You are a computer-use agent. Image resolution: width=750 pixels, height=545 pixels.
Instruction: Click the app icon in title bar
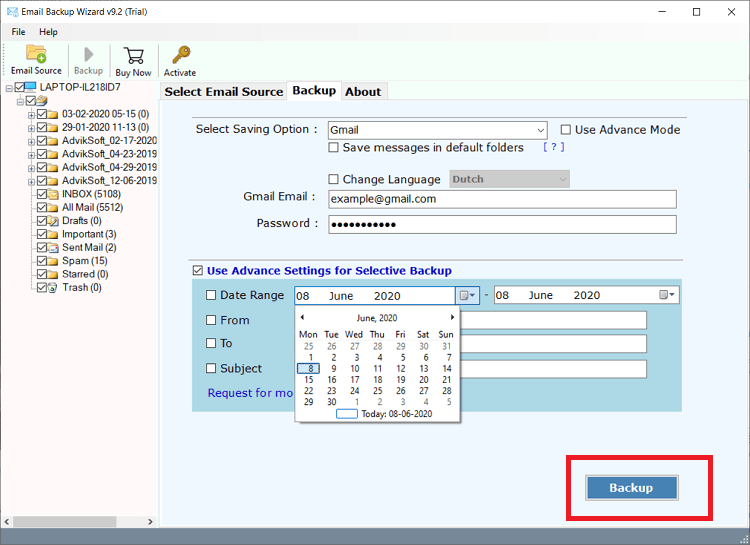point(12,11)
